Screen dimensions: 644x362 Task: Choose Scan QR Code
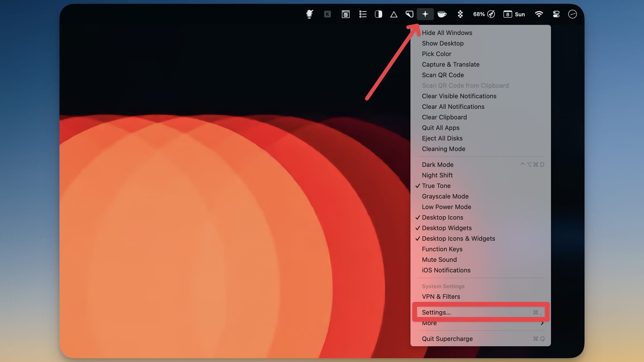click(480, 75)
